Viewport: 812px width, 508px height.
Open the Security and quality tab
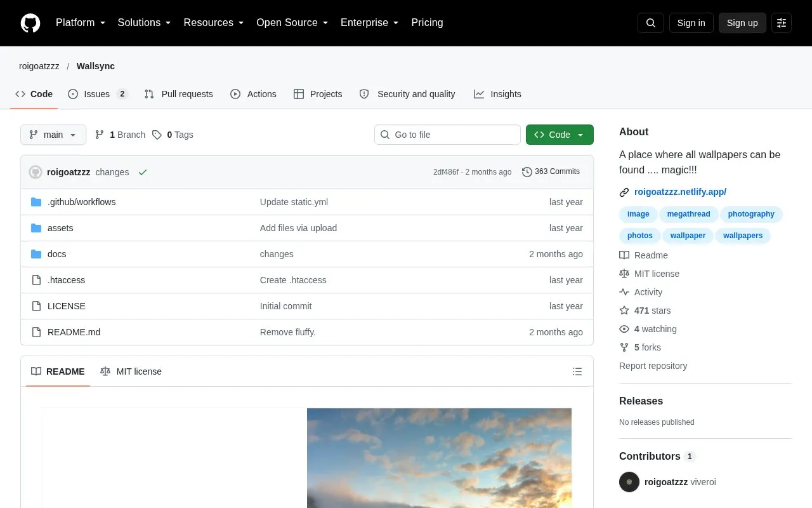click(x=407, y=94)
